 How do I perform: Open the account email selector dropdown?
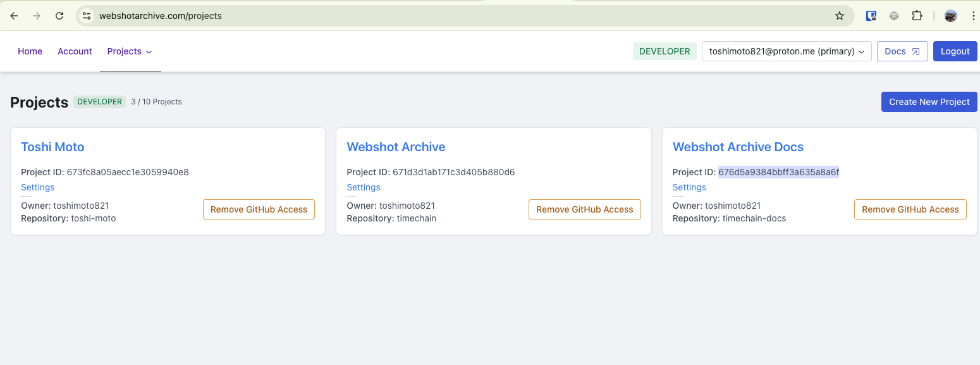point(787,51)
